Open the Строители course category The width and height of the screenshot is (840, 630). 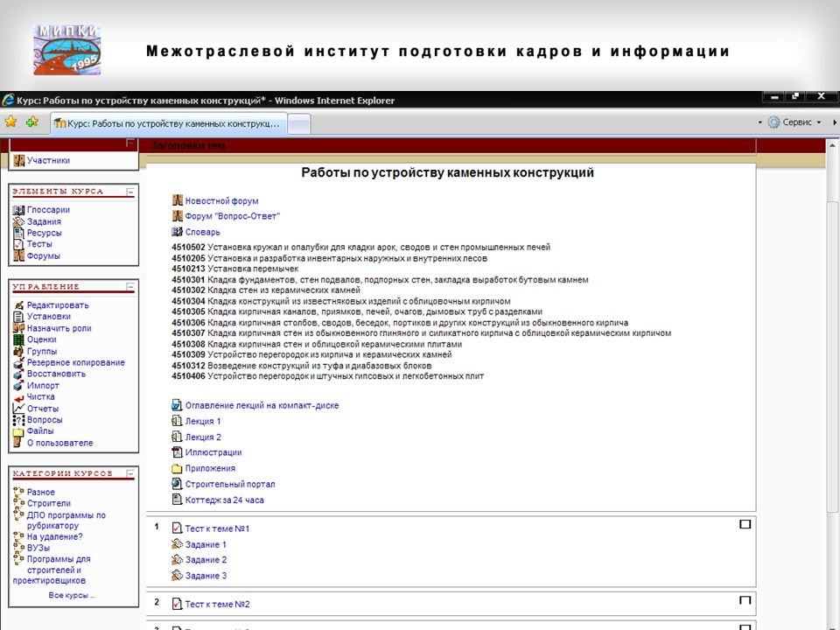[49, 504]
